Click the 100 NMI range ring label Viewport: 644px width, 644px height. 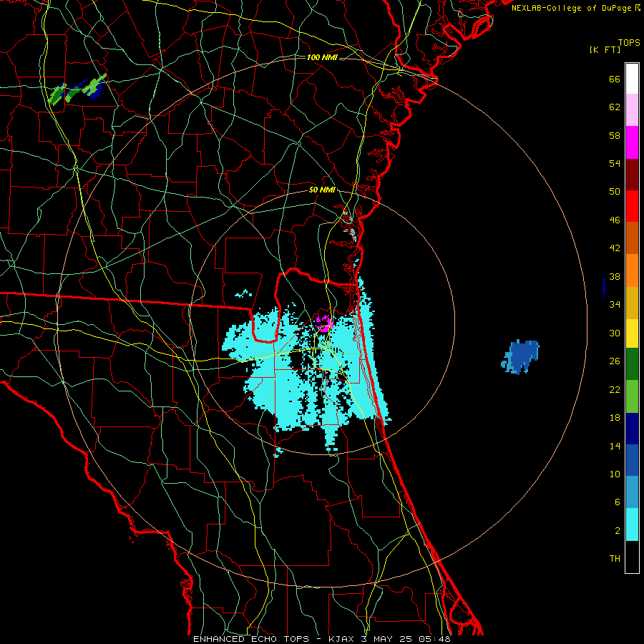(x=322, y=57)
